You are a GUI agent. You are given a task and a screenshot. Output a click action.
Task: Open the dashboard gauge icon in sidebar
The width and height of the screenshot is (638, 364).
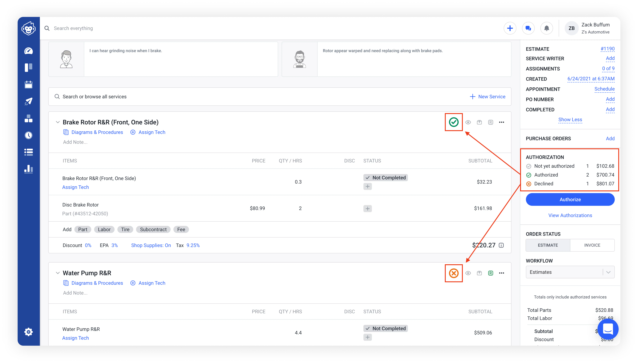tap(28, 51)
